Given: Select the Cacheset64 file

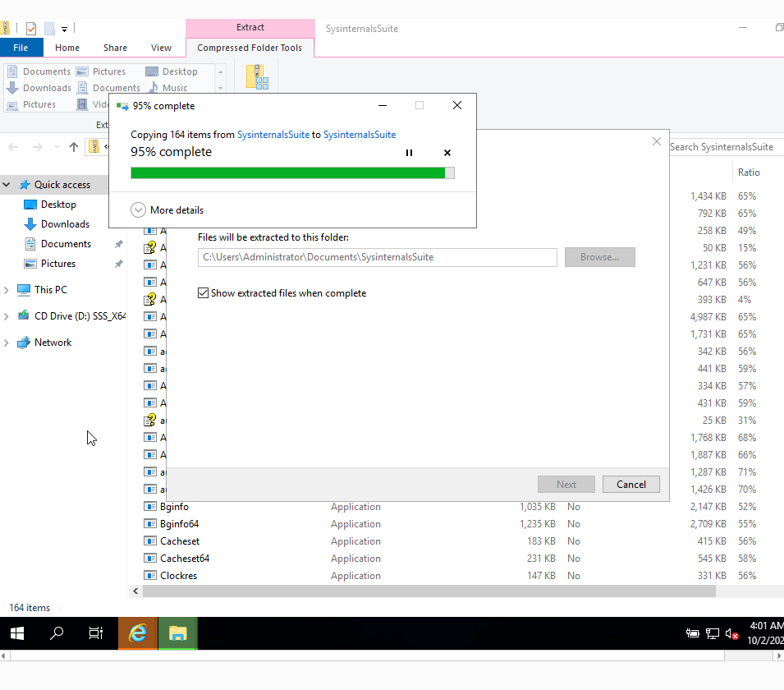Looking at the screenshot, I should pyautogui.click(x=185, y=559).
